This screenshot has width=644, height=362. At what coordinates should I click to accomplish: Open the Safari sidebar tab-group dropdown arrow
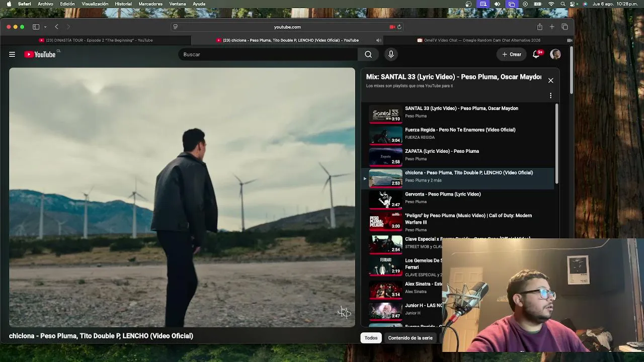(45, 27)
